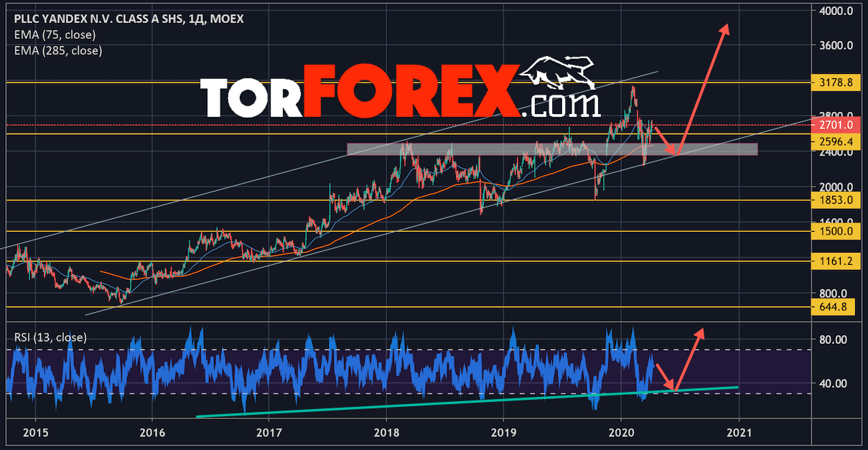Click the 2596.4 price level label
The width and height of the screenshot is (868, 450).
[835, 141]
